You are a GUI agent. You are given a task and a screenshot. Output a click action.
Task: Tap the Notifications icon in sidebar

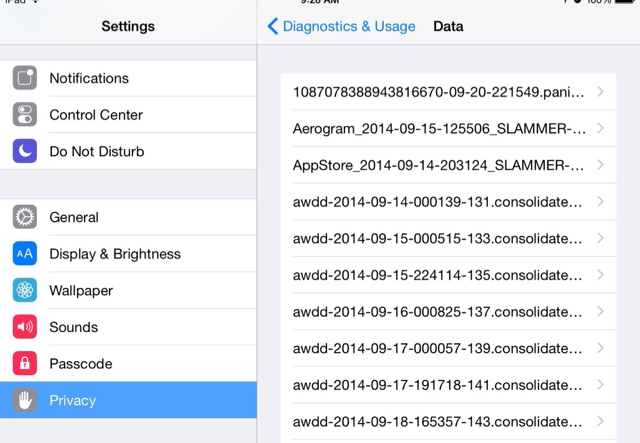25,78
